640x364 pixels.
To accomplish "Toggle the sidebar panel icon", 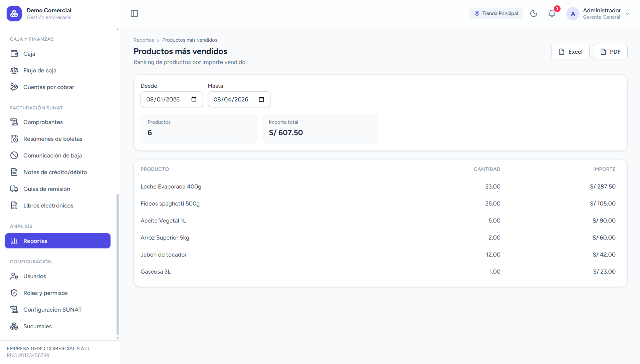I will pos(134,14).
